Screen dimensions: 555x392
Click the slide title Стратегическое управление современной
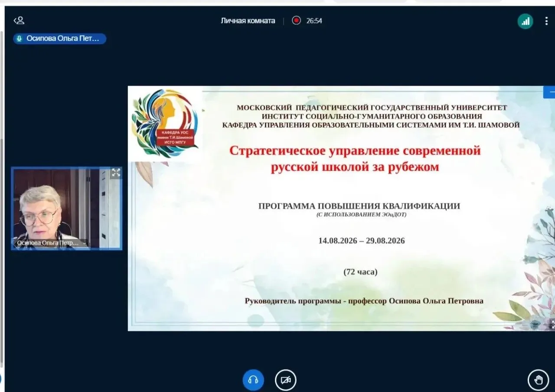click(x=355, y=150)
